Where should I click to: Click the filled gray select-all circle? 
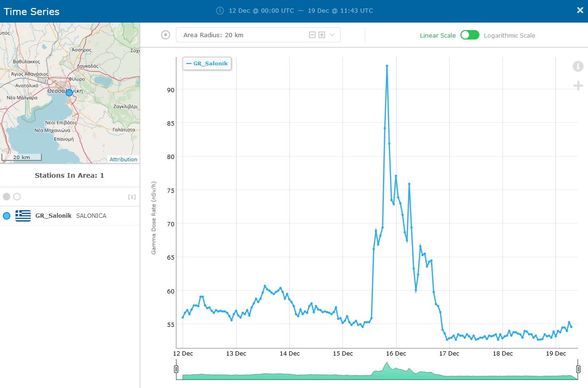(x=7, y=197)
